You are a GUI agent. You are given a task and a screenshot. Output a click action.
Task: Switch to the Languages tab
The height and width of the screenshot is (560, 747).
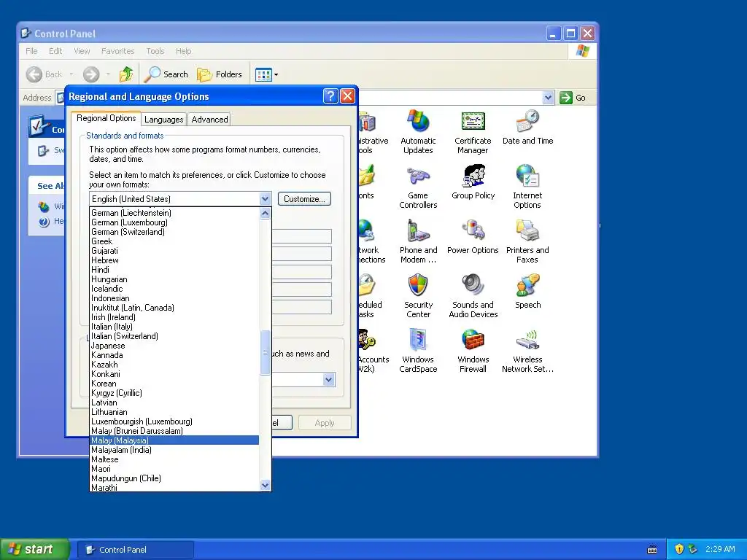[164, 120]
